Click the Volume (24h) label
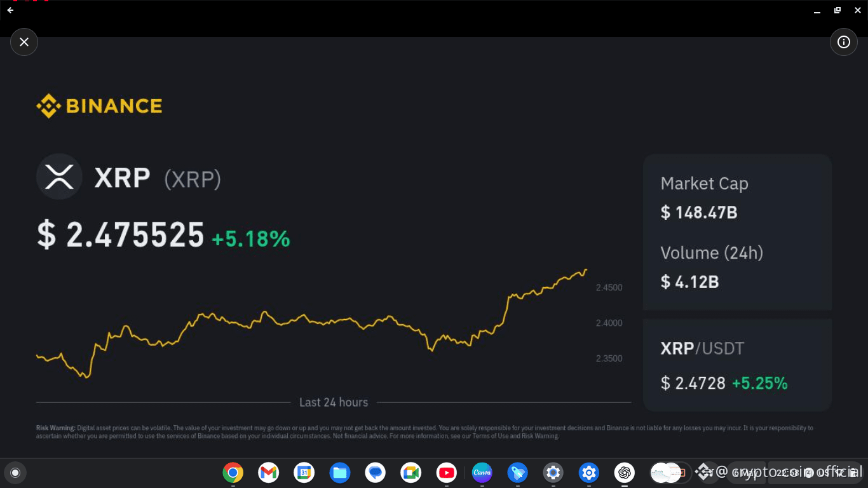Viewport: 868px width, 488px height. coord(712,253)
